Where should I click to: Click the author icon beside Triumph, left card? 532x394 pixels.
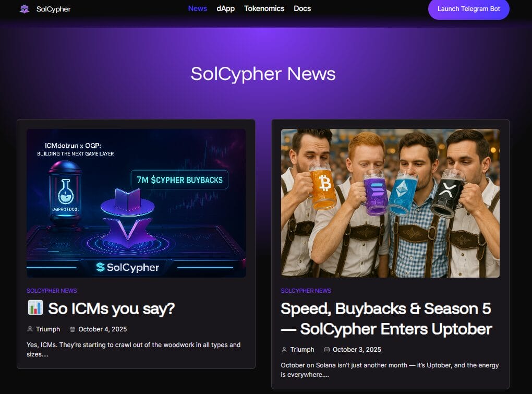point(30,329)
